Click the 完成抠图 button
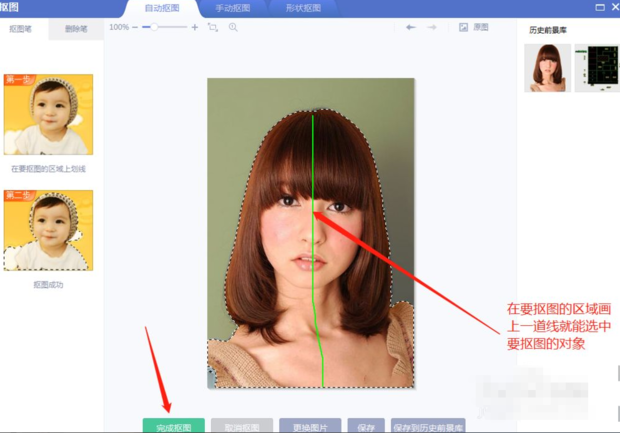Image resolution: width=620 pixels, height=433 pixels. [x=174, y=425]
